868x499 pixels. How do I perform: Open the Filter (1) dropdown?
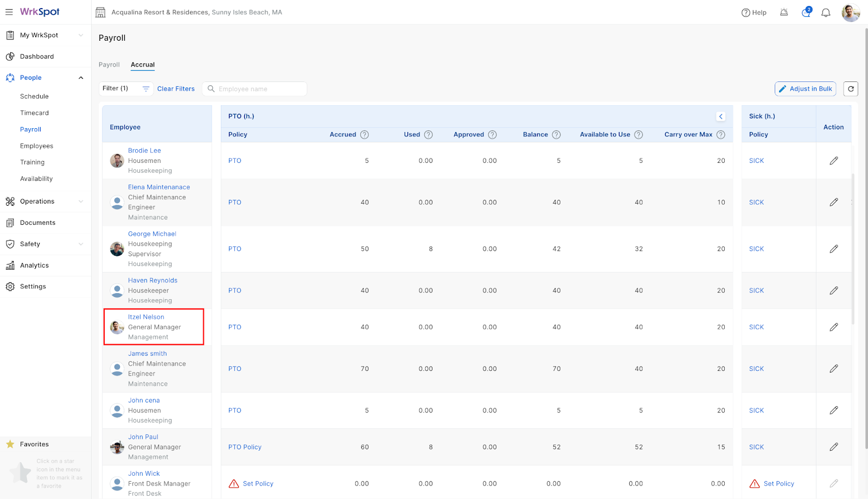coord(126,89)
